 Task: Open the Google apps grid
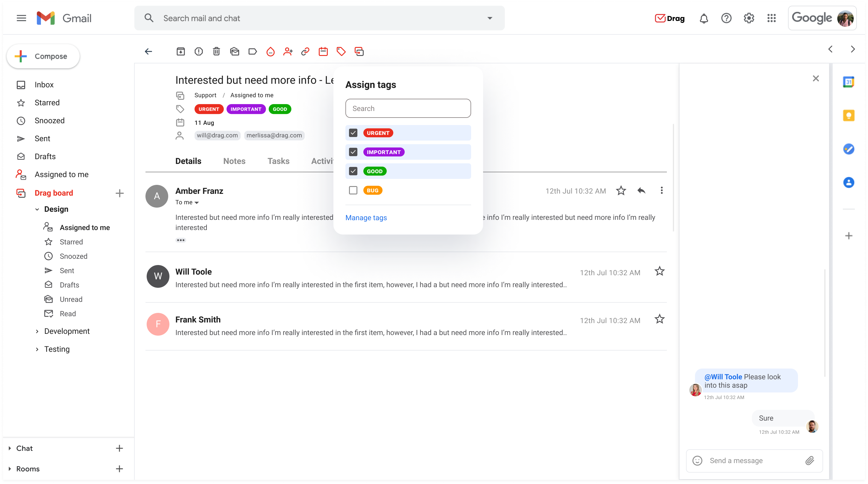click(771, 18)
